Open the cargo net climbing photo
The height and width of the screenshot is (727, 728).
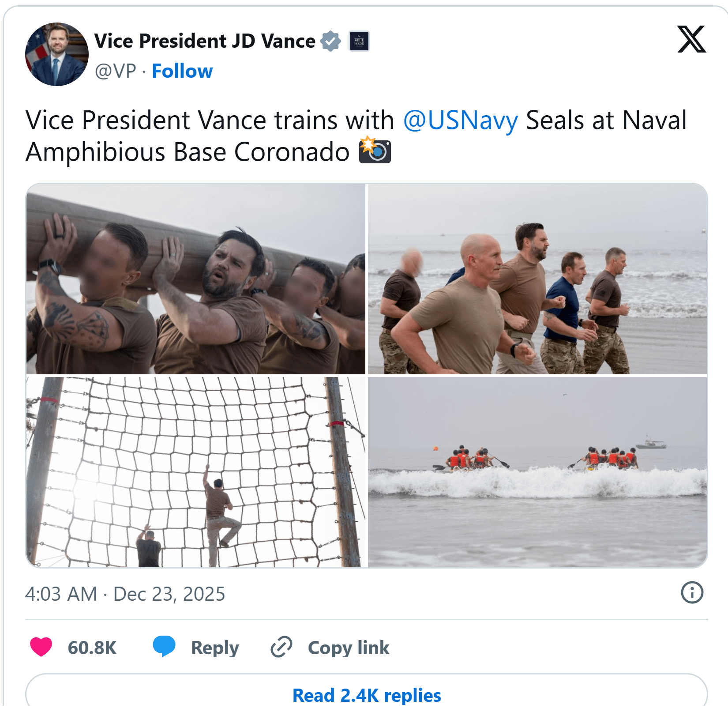[x=196, y=471]
